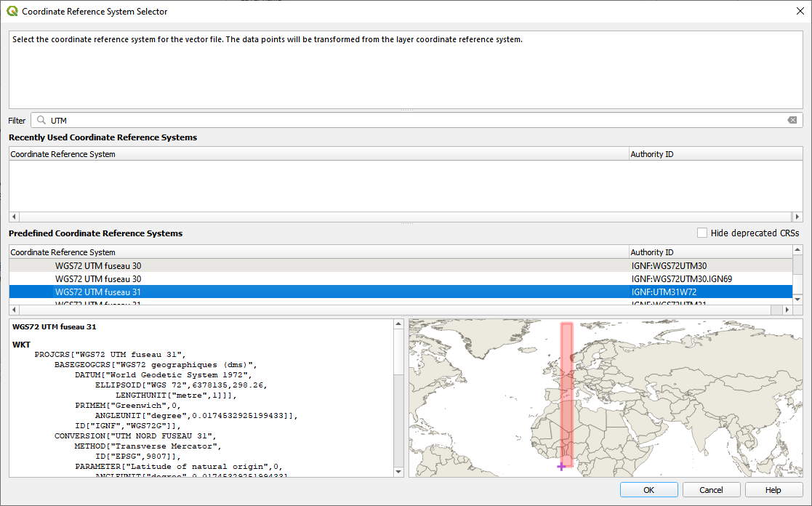Click the purple crosshair marker on map

pyautogui.click(x=561, y=467)
